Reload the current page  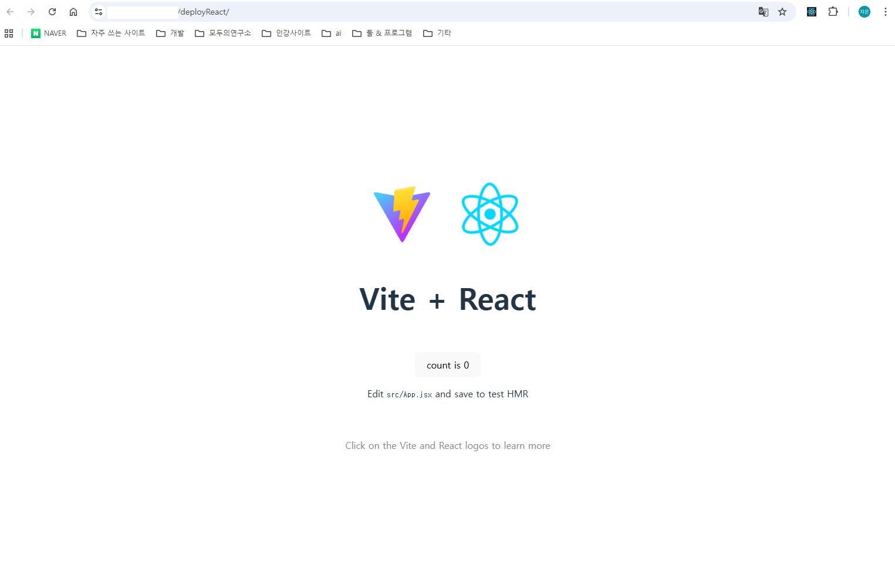[x=52, y=12]
